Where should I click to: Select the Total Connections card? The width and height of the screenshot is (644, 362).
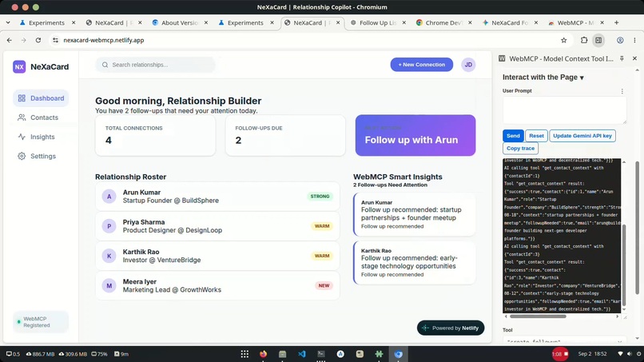[155, 135]
